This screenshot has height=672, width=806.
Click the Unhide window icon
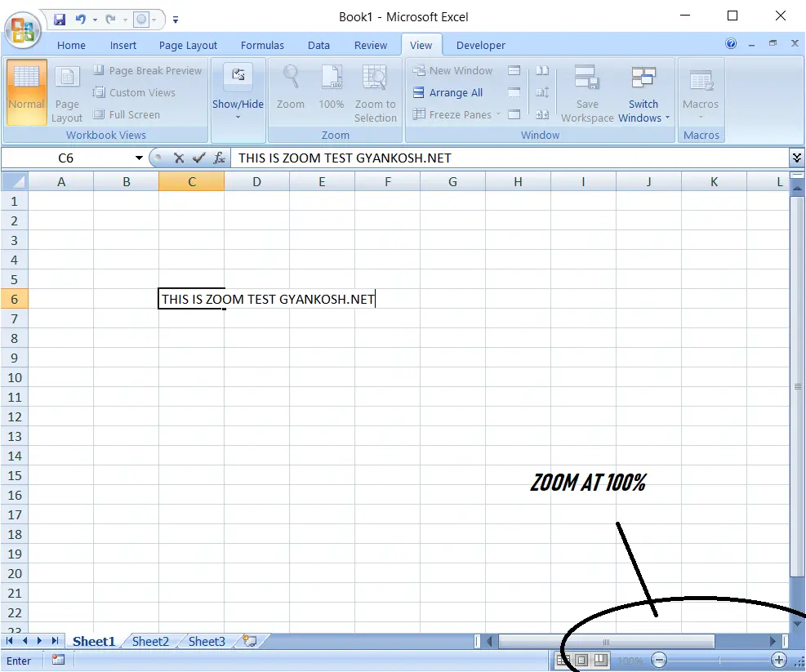[x=514, y=114]
